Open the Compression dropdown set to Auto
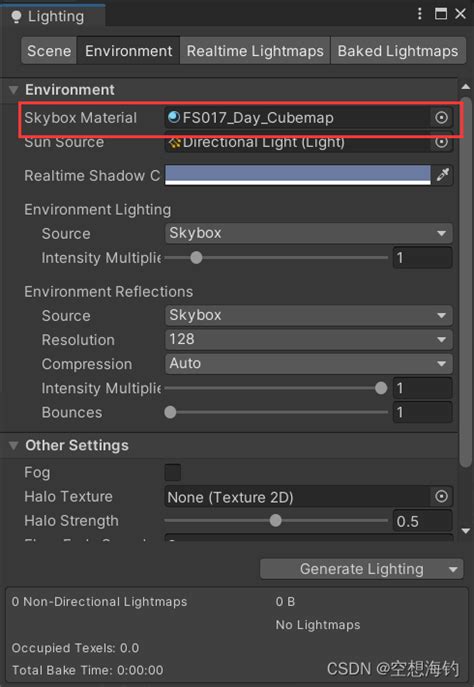 (308, 364)
